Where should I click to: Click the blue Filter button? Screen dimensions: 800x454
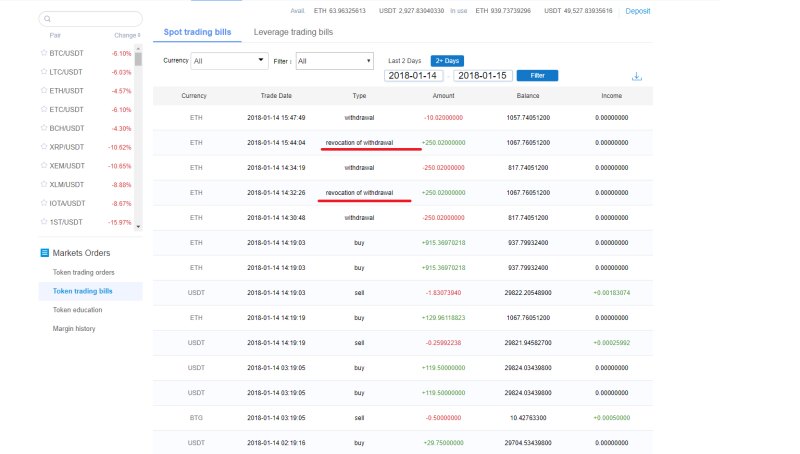pyautogui.click(x=538, y=76)
